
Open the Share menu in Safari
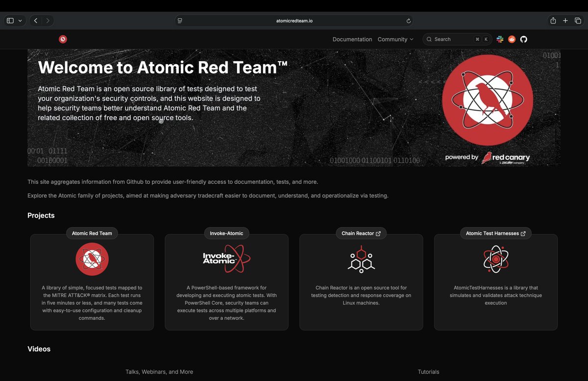click(553, 21)
